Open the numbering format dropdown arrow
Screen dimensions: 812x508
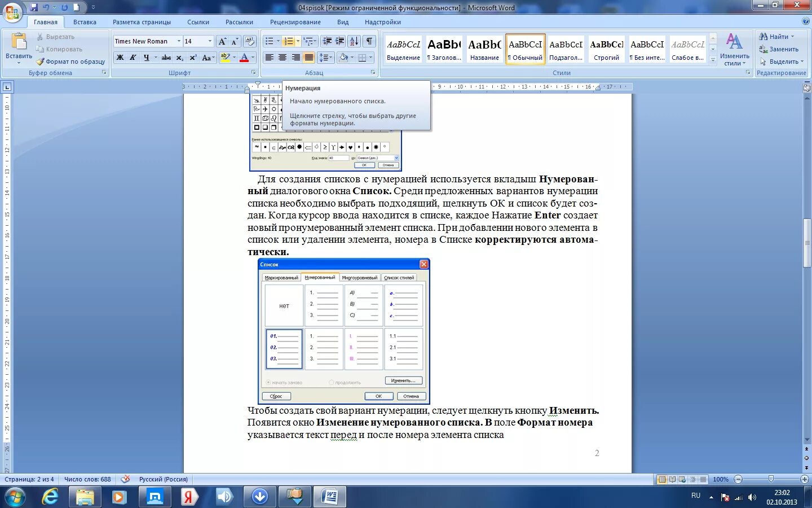click(x=298, y=41)
